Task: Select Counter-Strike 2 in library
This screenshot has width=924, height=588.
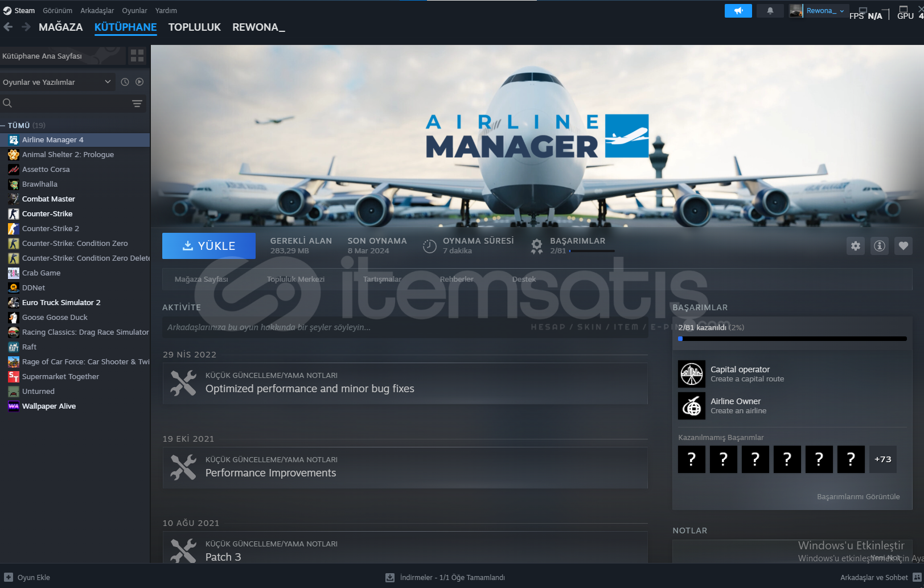Action: 75,228
